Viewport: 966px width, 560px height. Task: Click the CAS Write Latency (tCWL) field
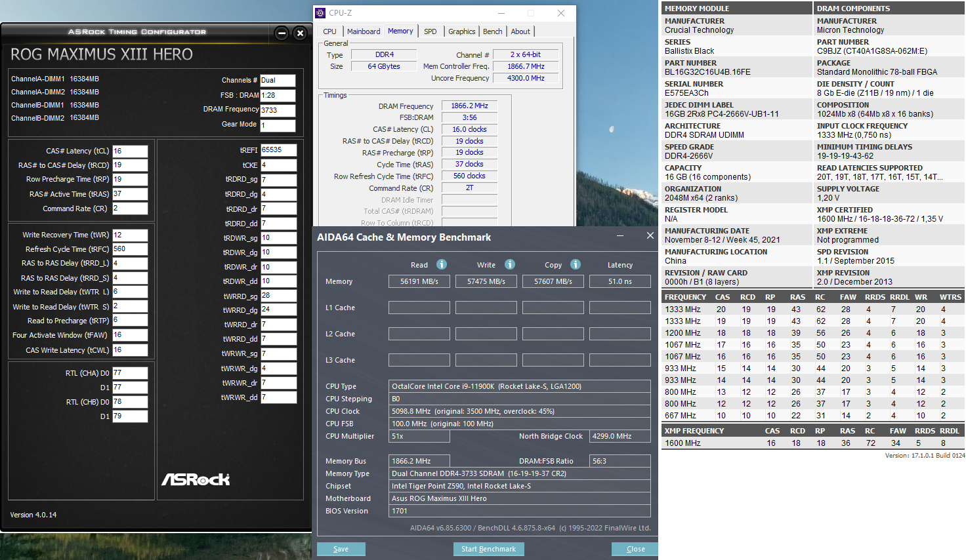pos(130,350)
